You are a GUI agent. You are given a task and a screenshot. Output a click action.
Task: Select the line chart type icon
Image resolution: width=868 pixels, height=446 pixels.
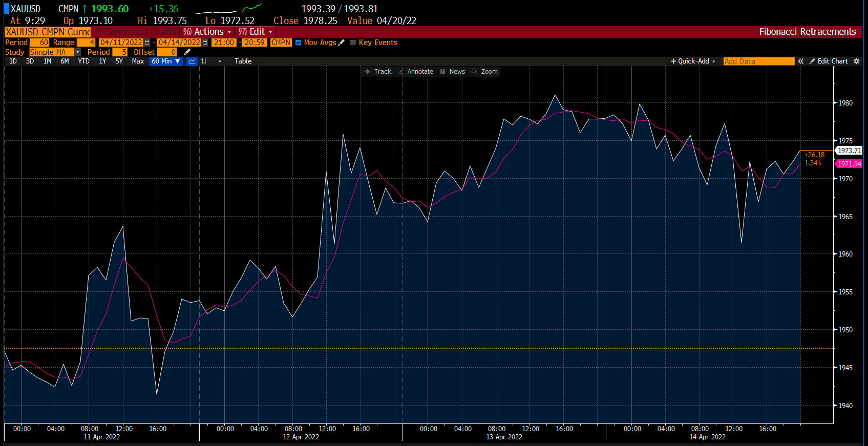tap(192, 61)
